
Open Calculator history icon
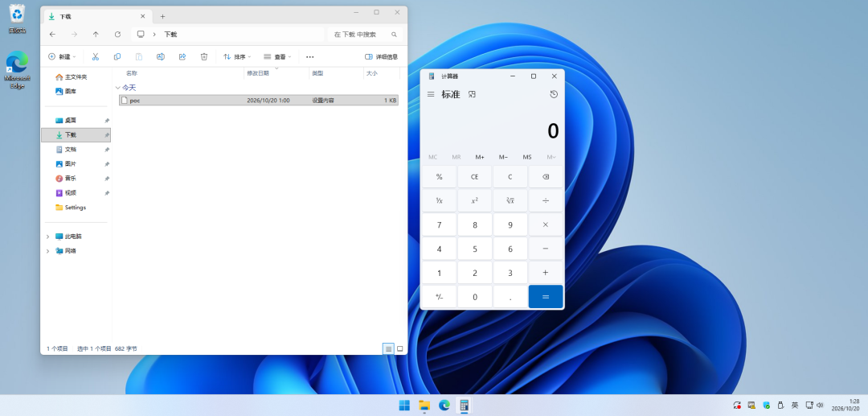pyautogui.click(x=554, y=94)
